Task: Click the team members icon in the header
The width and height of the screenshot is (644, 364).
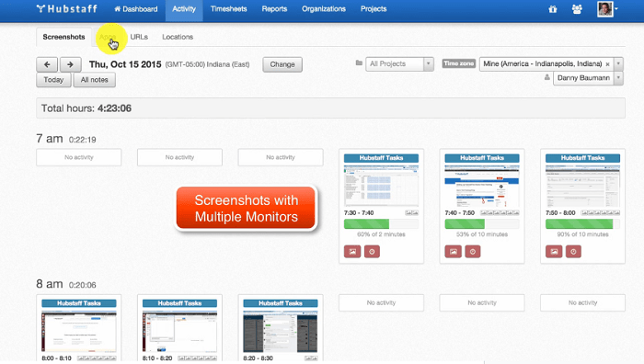Action: pos(577,9)
